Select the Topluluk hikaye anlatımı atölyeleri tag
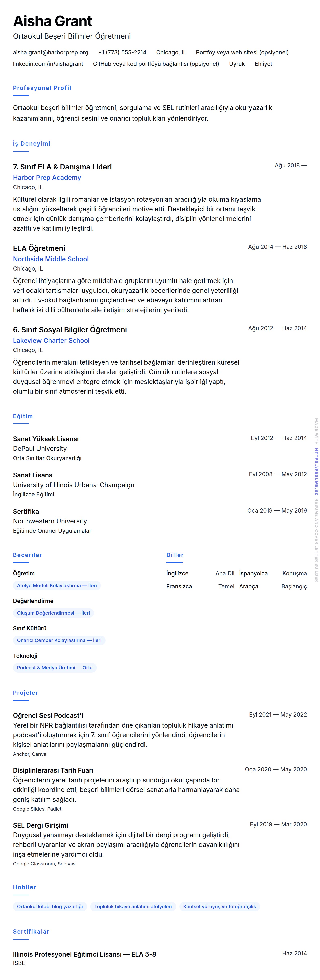Viewport: 320px width, 980px height. click(x=133, y=907)
